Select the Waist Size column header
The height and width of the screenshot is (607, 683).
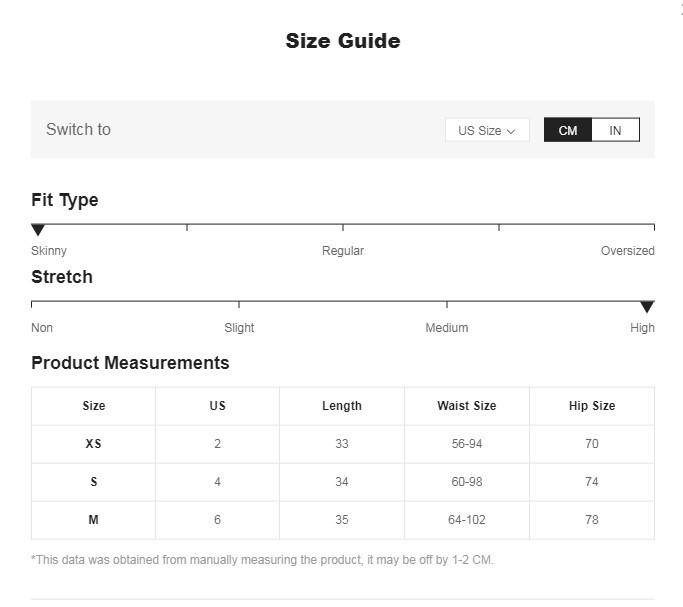tap(466, 406)
